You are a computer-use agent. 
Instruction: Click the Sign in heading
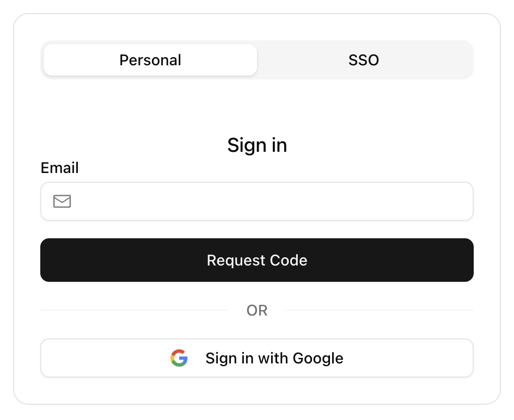[x=257, y=145]
